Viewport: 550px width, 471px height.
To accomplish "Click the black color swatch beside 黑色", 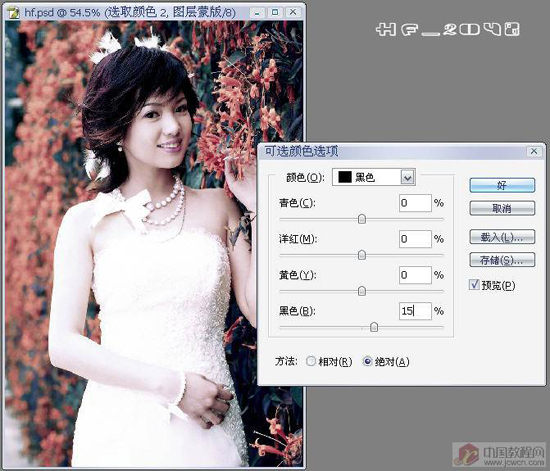I will [345, 177].
